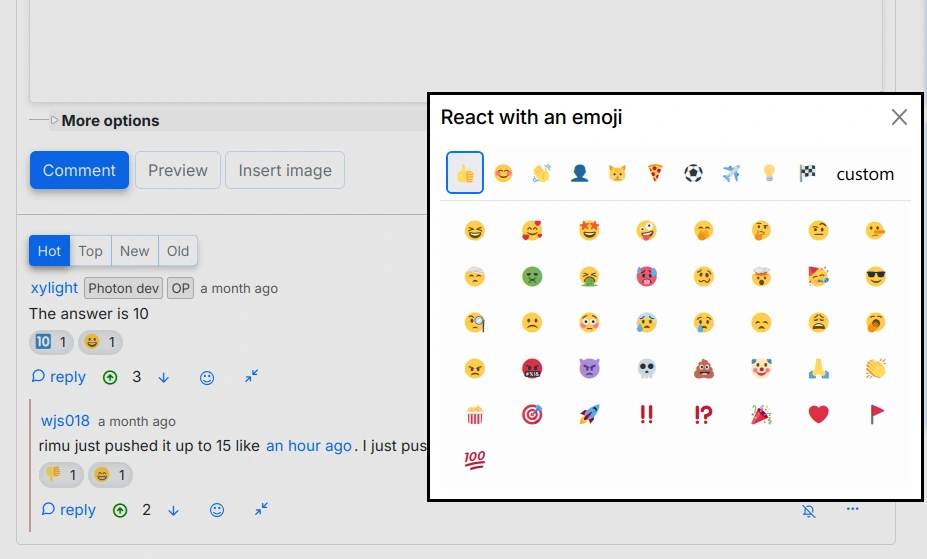
Task: Open the travel emoji category (airplane)
Action: (x=731, y=173)
